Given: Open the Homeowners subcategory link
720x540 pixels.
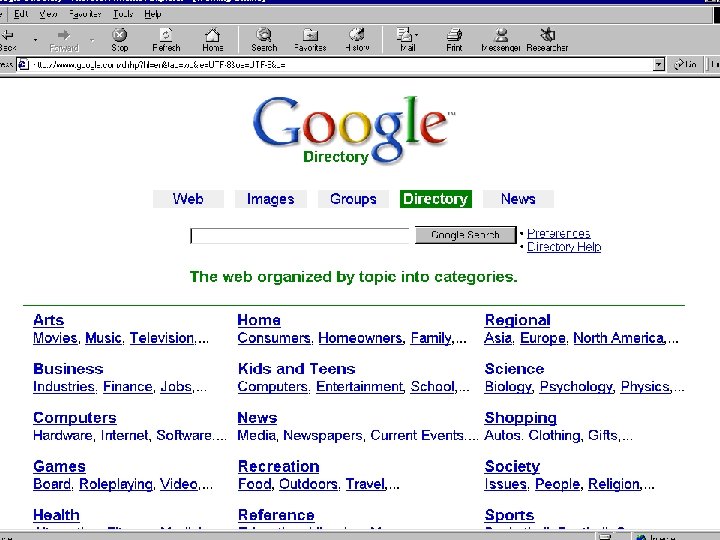Looking at the screenshot, I should click(360, 338).
